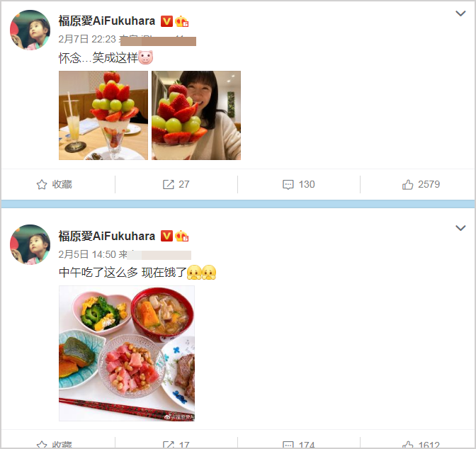Viewport: 476px width, 449px height.
Task: Expand the first post's options chevron
Action: click(460, 13)
